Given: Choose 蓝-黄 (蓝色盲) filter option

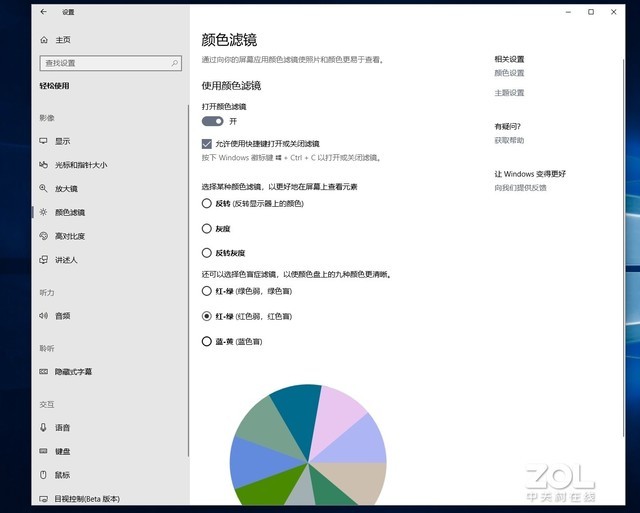Looking at the screenshot, I should (207, 341).
